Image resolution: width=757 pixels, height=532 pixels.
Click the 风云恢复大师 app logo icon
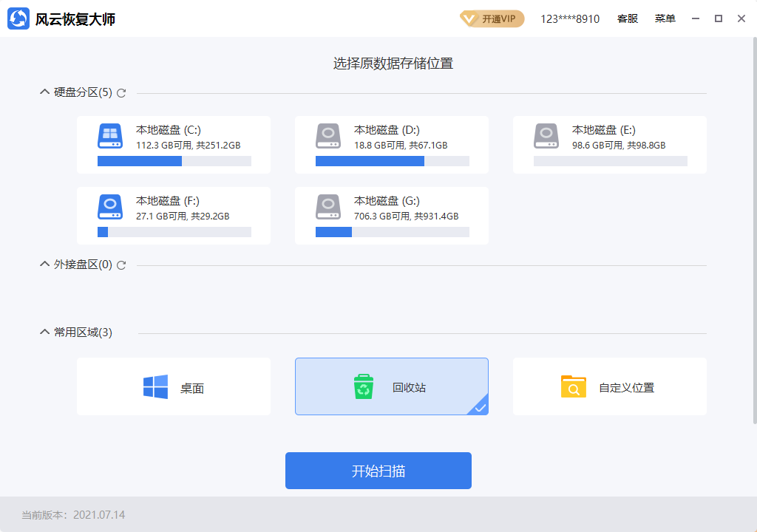[18, 18]
